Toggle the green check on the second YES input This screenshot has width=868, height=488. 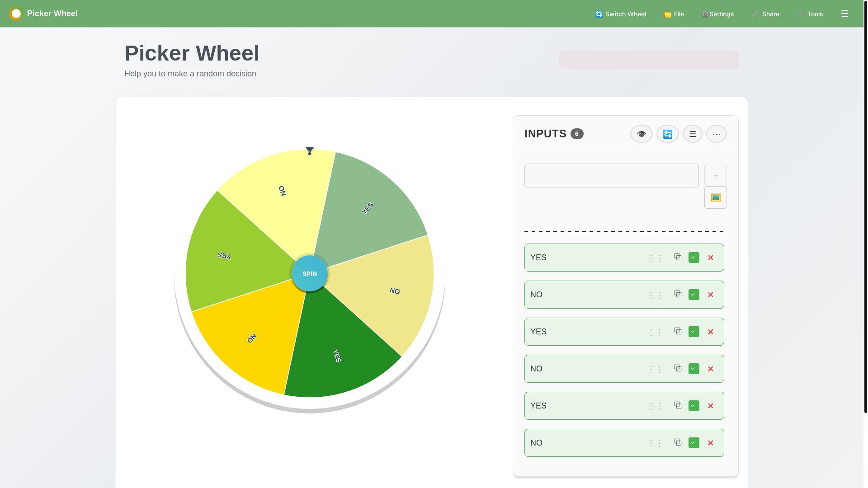[x=694, y=332]
